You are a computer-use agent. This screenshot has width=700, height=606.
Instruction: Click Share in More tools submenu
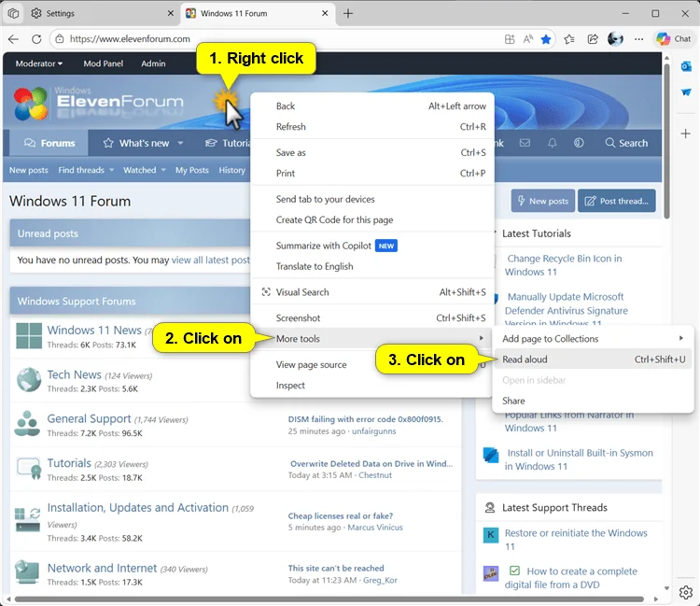593,401
